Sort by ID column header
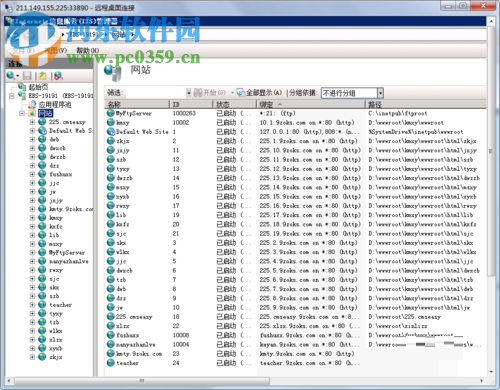The height and width of the screenshot is (390, 500). (x=191, y=104)
